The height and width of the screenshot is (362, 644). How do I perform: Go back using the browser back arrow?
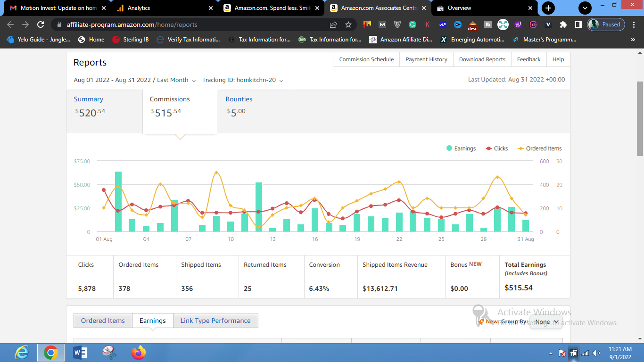point(11,25)
